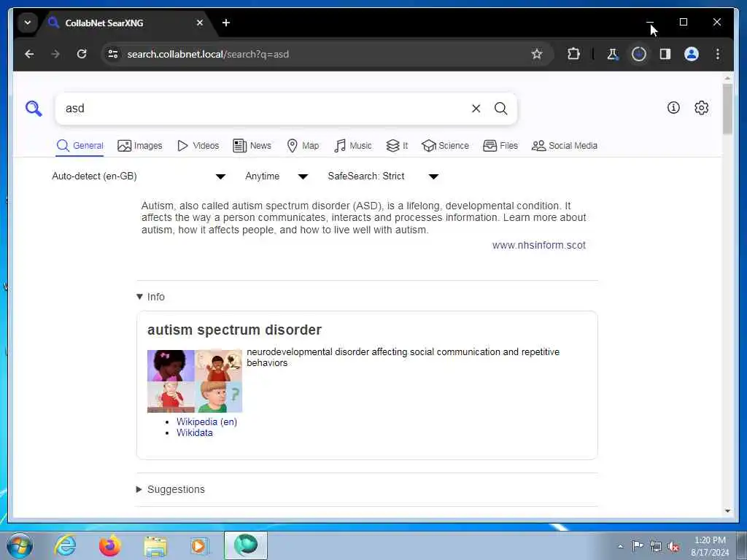Open Chrome Labs flask icon
The height and width of the screenshot is (560, 747).
tap(612, 54)
